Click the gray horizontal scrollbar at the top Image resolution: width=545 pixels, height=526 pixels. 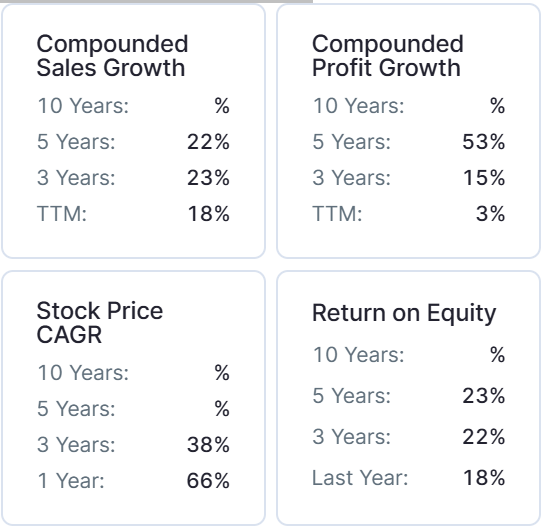click(156, 1)
